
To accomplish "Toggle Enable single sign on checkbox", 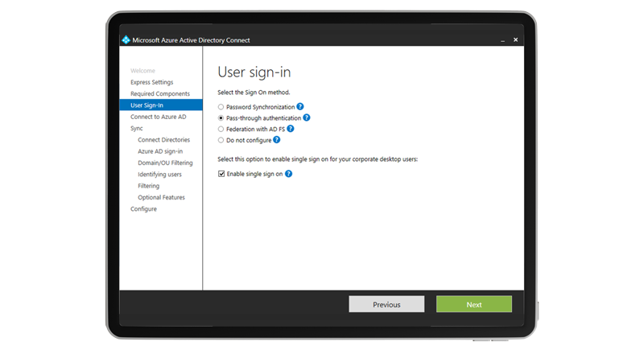I will [221, 174].
